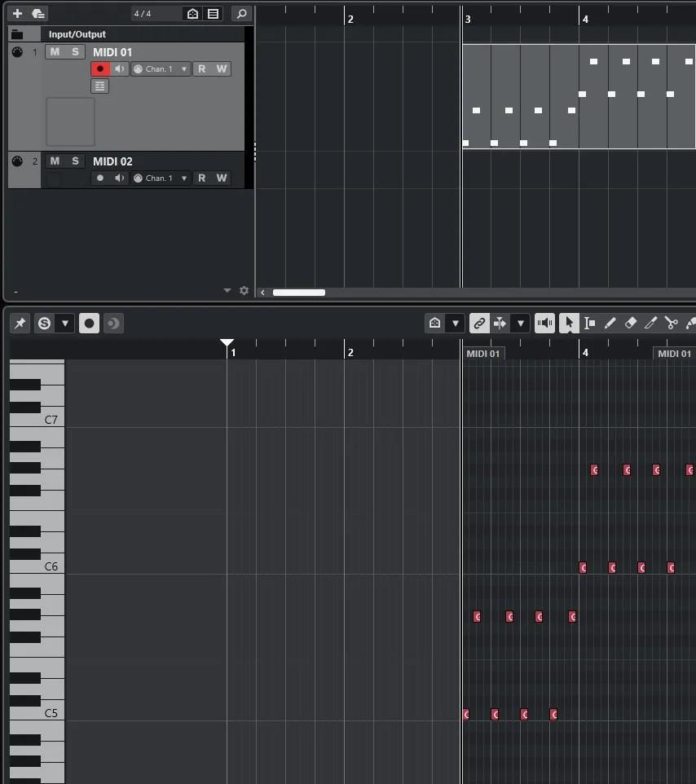Expand auto-scroll settings dropdown arrow
The image size is (696, 784).
coord(521,323)
